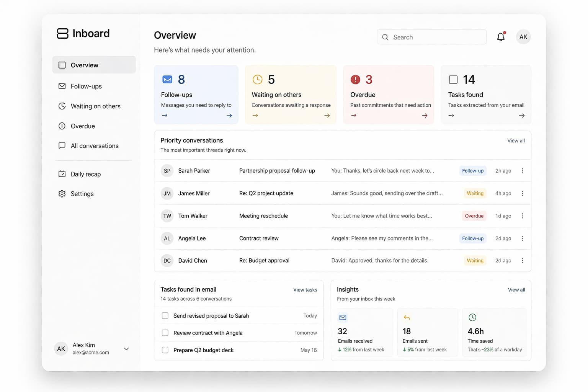Image resolution: width=588 pixels, height=392 pixels.
Task: Click the Follow-ups envelope icon in sidebar
Action: tap(62, 86)
